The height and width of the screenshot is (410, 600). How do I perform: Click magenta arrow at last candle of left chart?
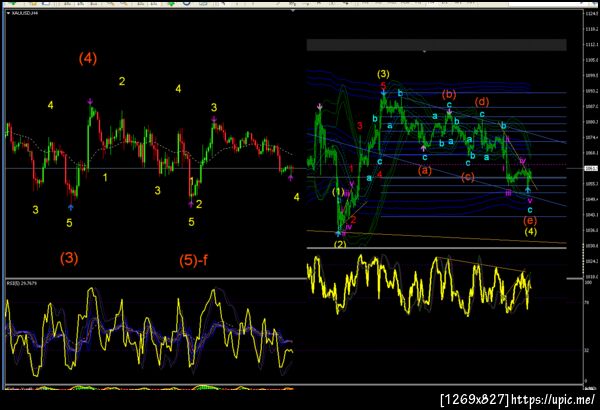[290, 178]
